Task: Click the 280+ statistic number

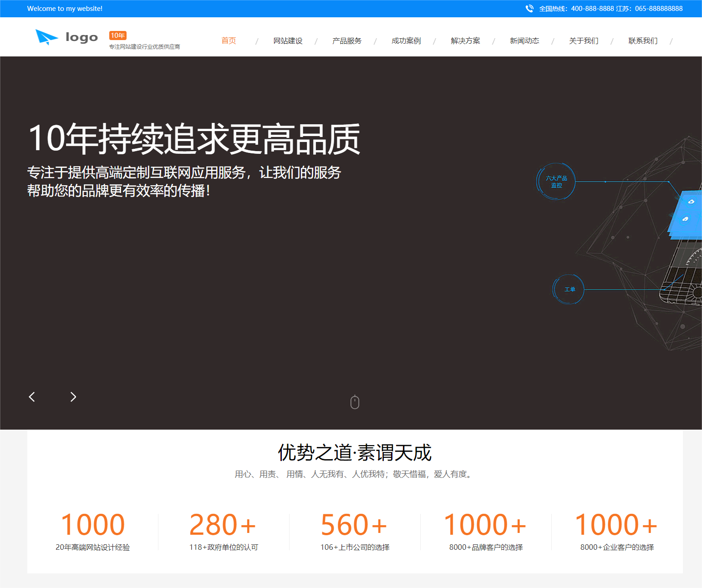Action: [223, 525]
